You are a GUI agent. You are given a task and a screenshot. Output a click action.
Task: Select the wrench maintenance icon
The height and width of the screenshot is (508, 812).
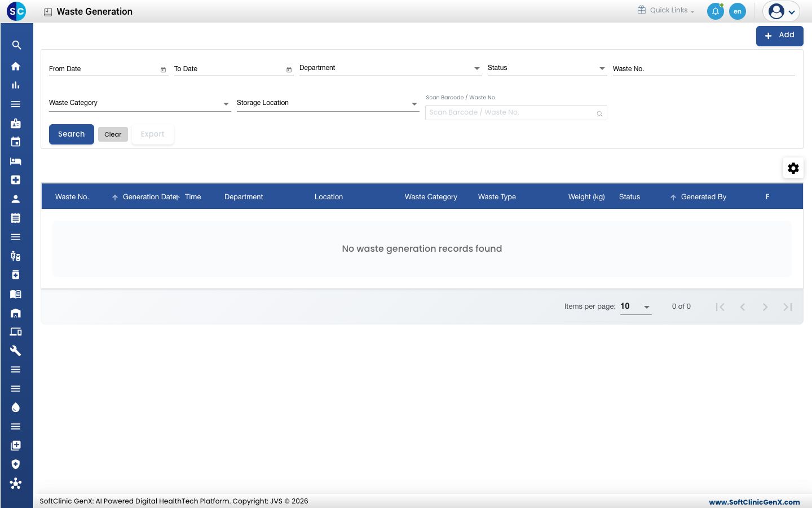click(16, 351)
